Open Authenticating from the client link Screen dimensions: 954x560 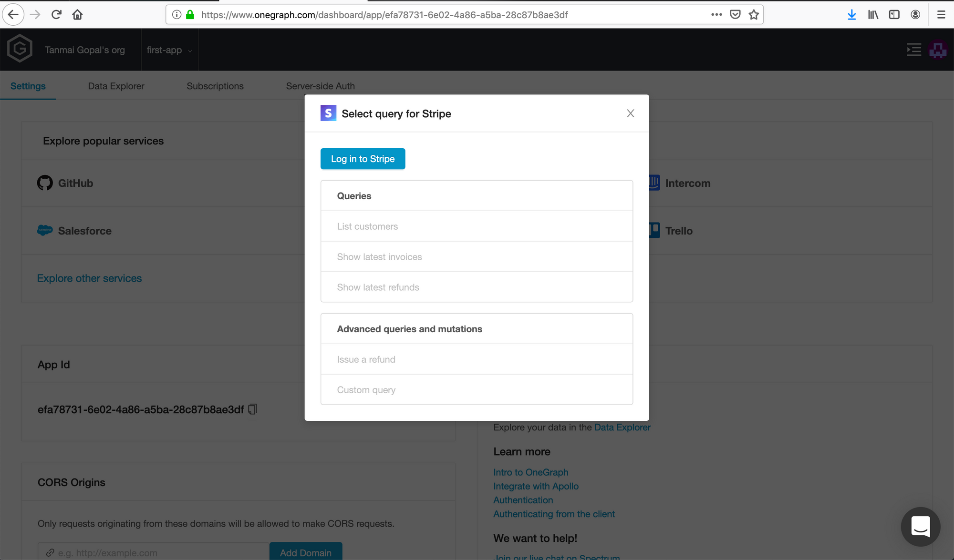(x=554, y=514)
